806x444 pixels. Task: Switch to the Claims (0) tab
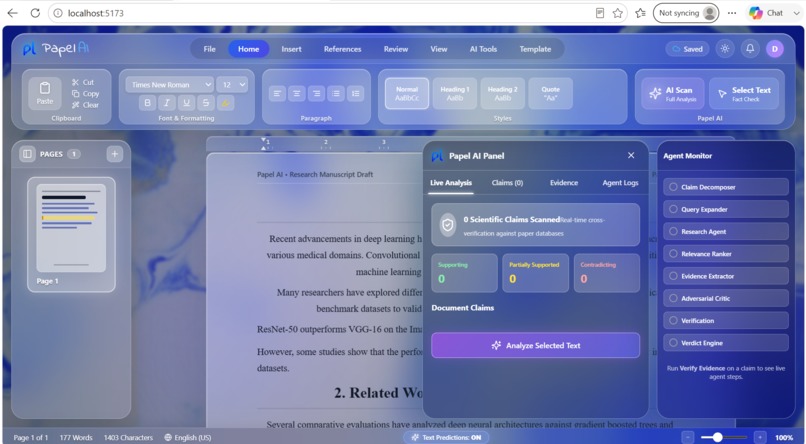(507, 183)
